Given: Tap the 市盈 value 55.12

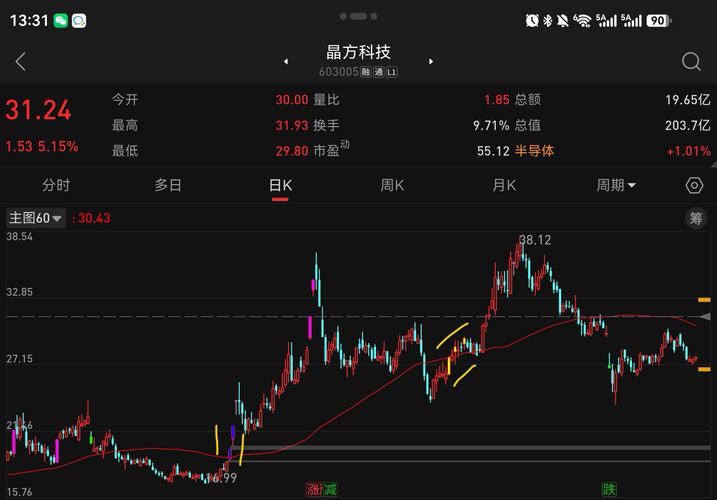Looking at the screenshot, I should coord(493,151).
